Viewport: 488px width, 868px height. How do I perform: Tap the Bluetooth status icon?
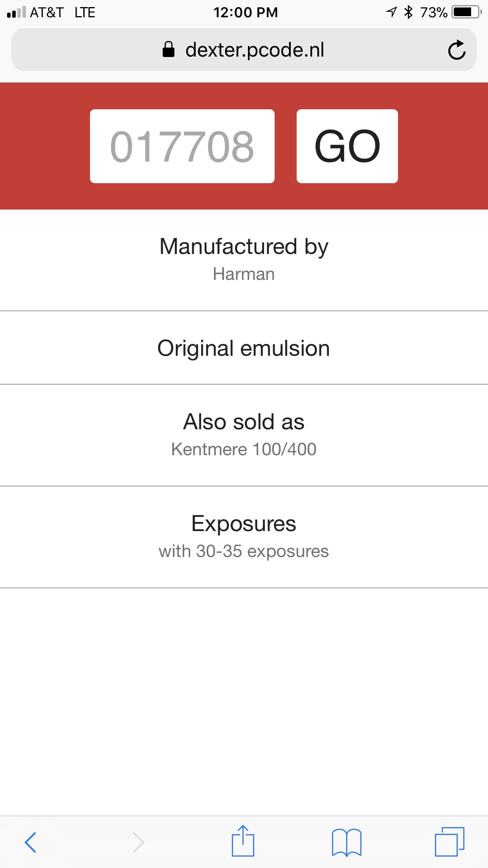click(409, 12)
